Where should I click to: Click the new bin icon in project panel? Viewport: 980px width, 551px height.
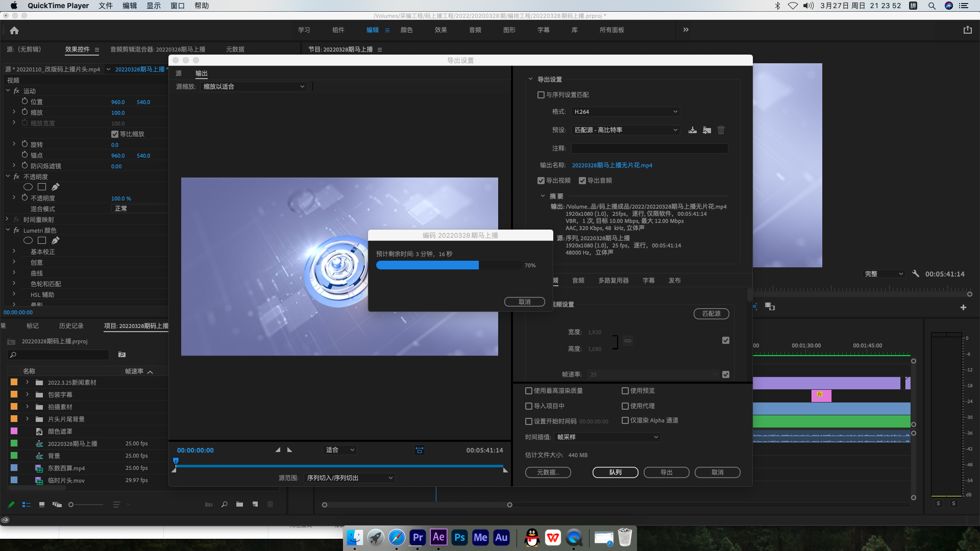239,505
